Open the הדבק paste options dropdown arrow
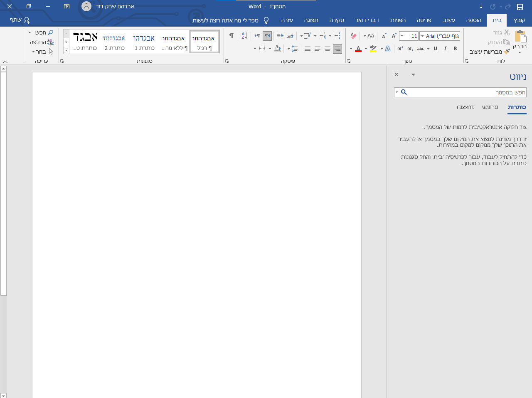The image size is (532, 398). coord(520,53)
